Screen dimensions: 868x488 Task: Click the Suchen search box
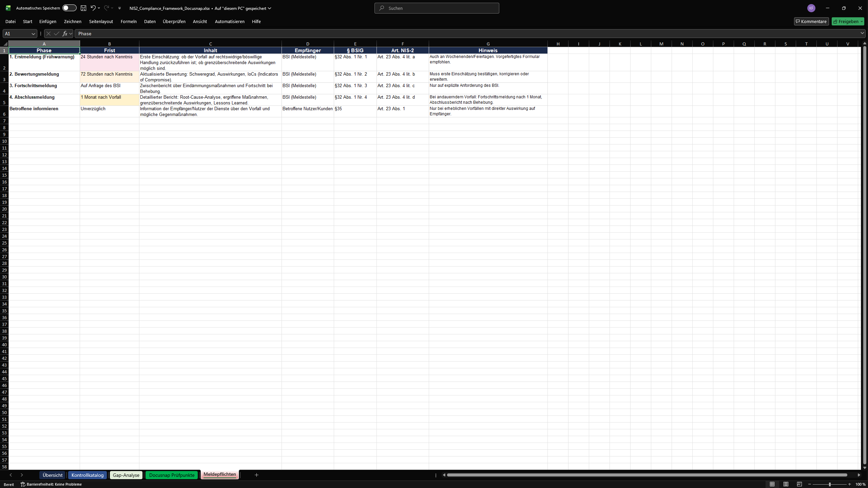coord(437,8)
